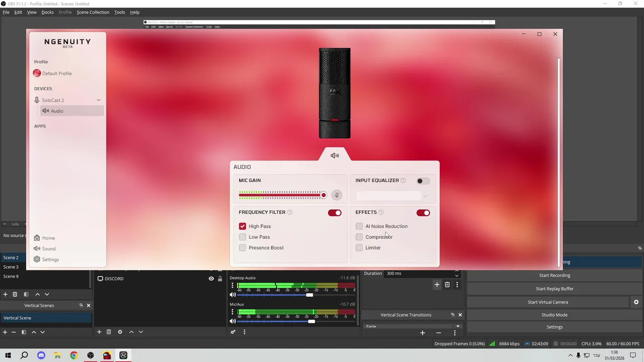Turn off Effects switch
This screenshot has width=644, height=362.
[x=423, y=213]
